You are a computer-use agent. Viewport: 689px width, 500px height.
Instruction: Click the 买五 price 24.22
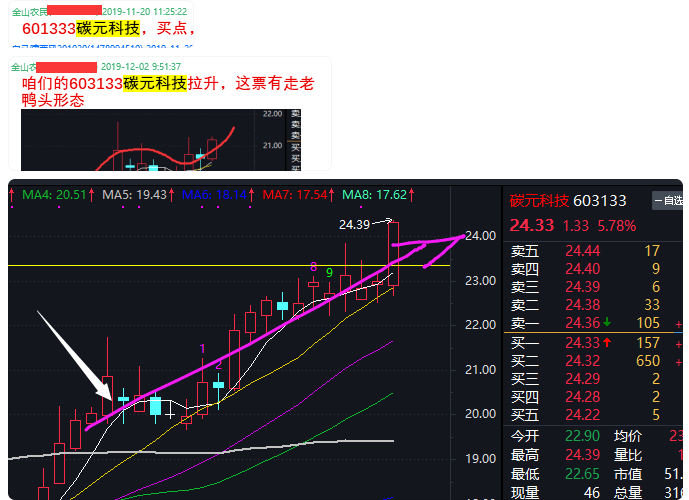point(582,415)
